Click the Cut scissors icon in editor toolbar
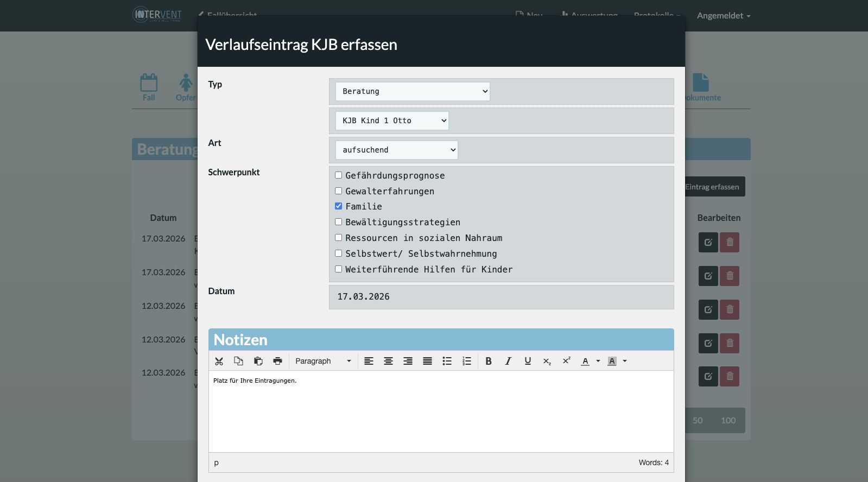Image resolution: width=868 pixels, height=482 pixels. coord(219,361)
